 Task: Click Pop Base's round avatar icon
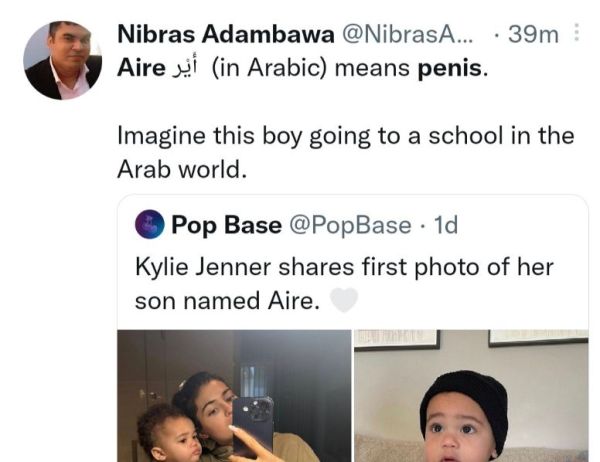152,225
